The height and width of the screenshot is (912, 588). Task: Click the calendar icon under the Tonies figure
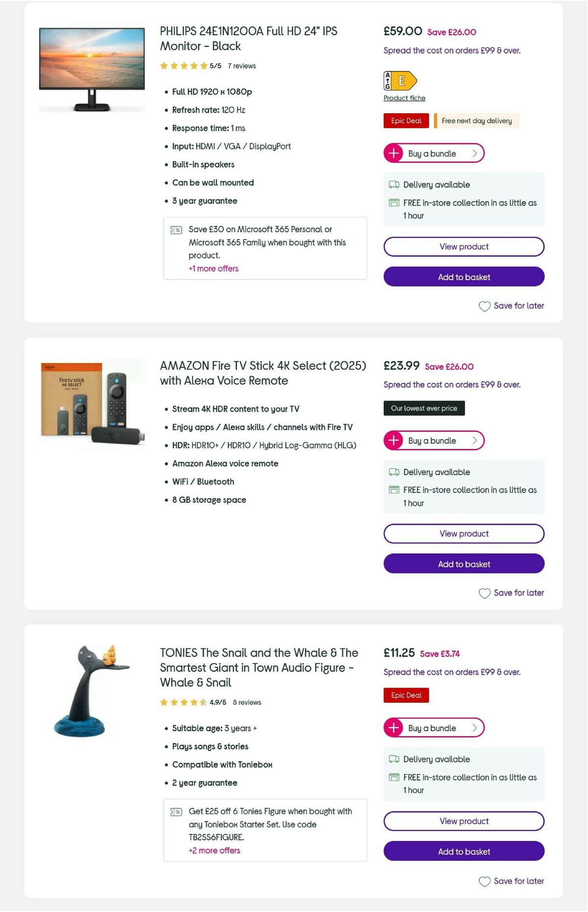[393, 777]
